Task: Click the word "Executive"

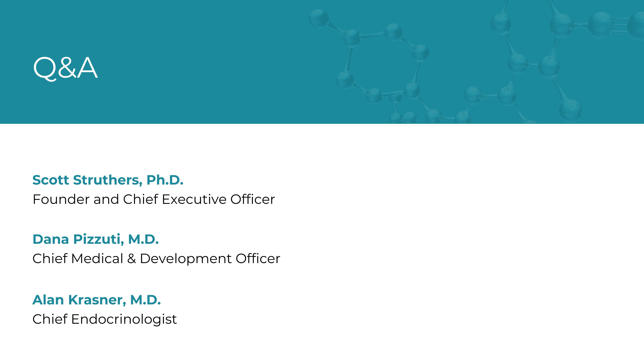Action: coord(194,199)
